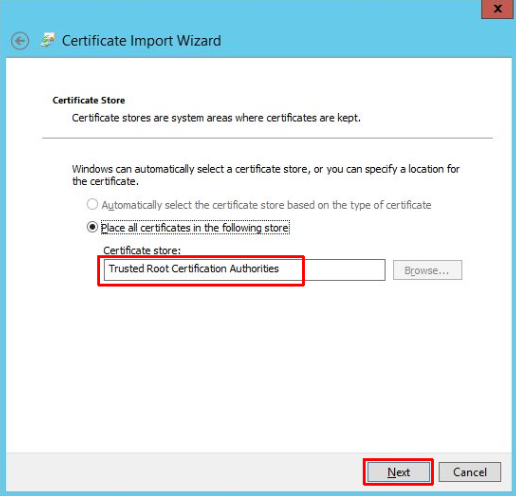Click the 'Windows can automatically select' paragraph
Viewport: 516px width, 496px height.
click(266, 175)
